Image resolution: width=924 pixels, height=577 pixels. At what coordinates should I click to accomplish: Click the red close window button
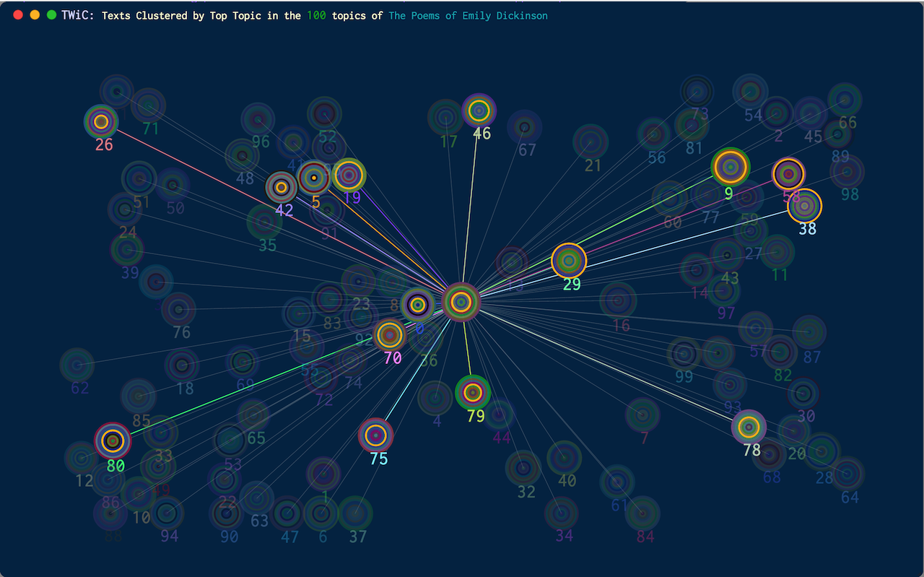pos(18,15)
